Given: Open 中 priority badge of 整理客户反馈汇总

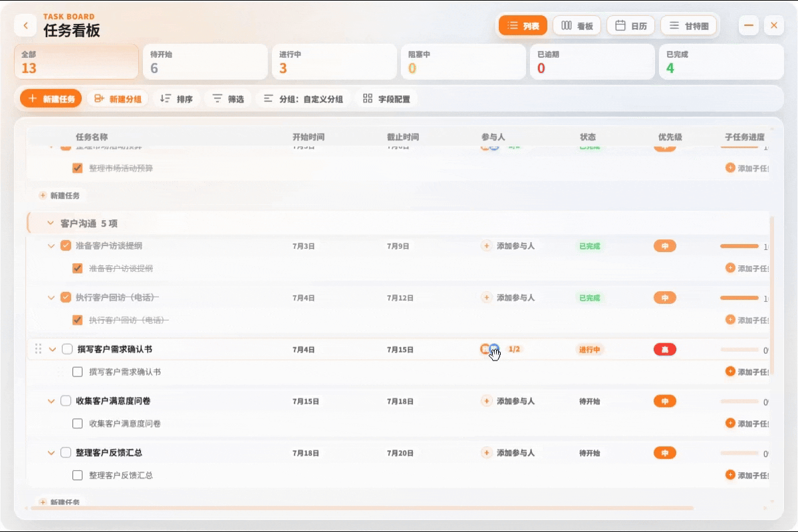Looking at the screenshot, I should point(664,453).
